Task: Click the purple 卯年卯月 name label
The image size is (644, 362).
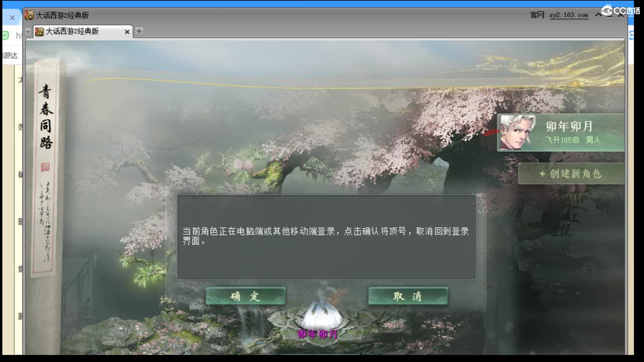Action: (317, 334)
